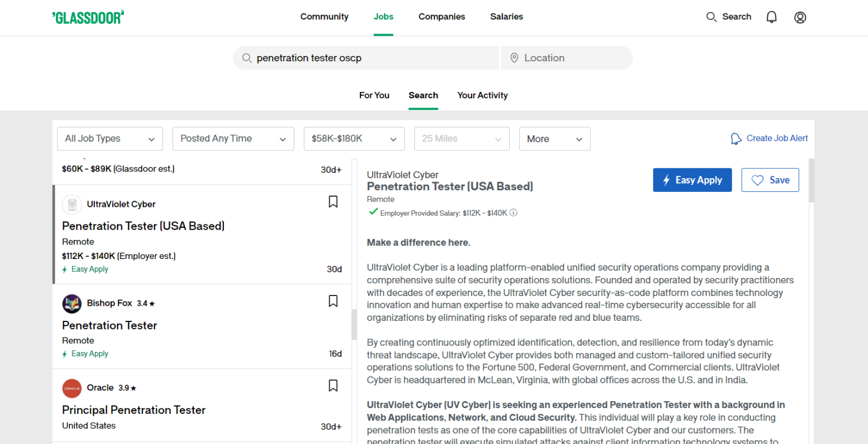The height and width of the screenshot is (444, 868).
Task: Open the Companies nav item
Action: (442, 17)
